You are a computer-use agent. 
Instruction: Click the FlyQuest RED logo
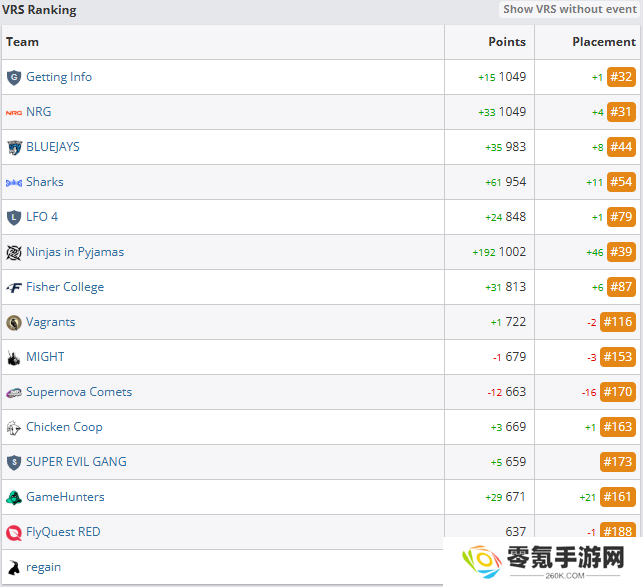(x=14, y=533)
